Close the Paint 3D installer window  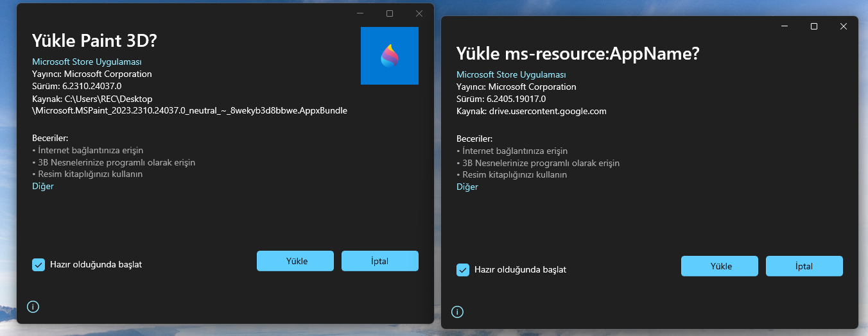(419, 13)
